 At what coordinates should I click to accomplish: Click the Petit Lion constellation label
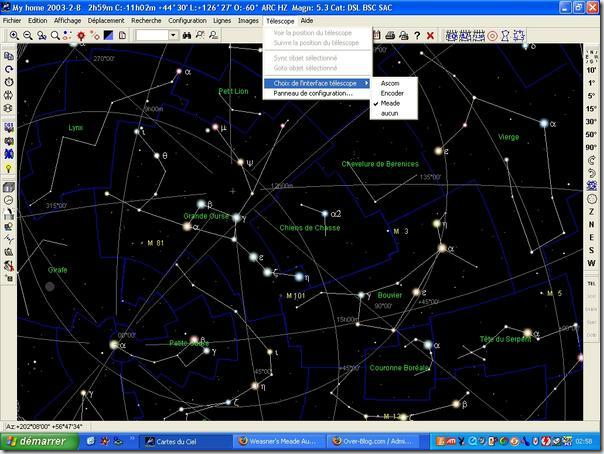click(233, 91)
